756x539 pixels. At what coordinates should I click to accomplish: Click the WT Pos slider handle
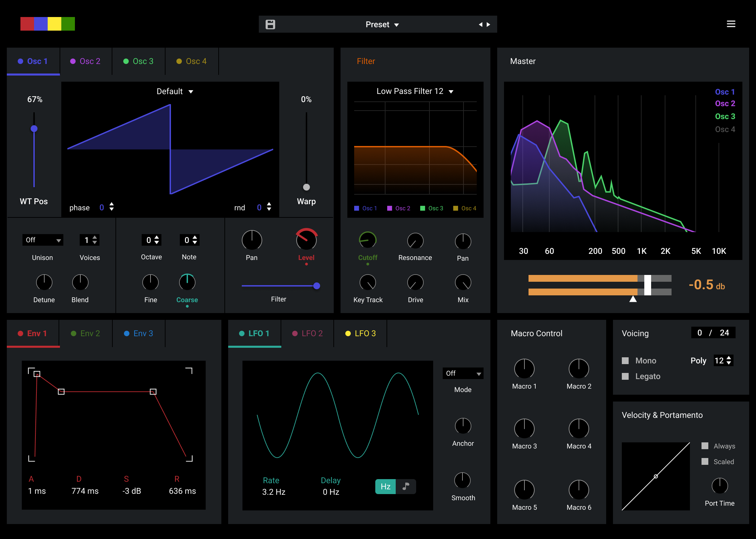point(34,129)
